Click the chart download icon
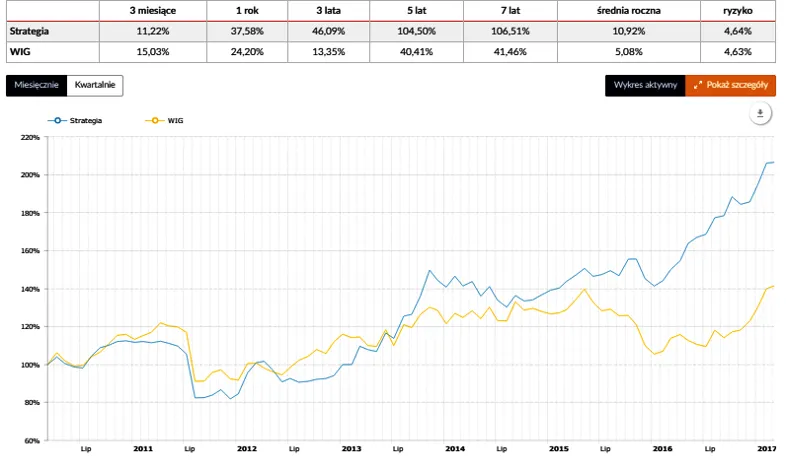This screenshot has height=470, width=786. tap(760, 114)
